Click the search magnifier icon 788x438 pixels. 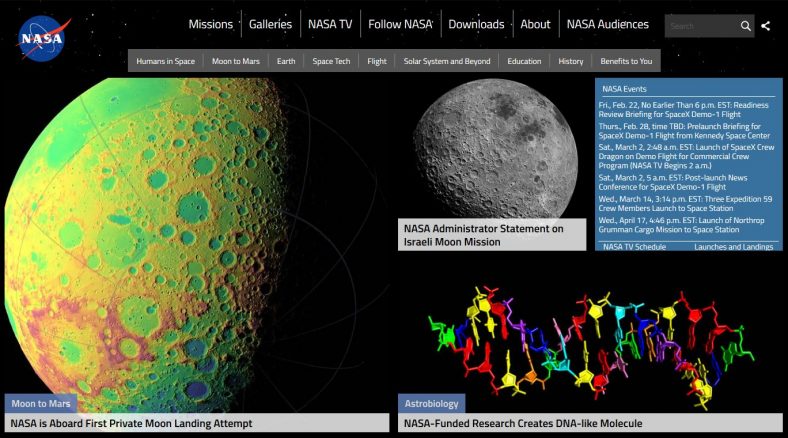click(745, 26)
